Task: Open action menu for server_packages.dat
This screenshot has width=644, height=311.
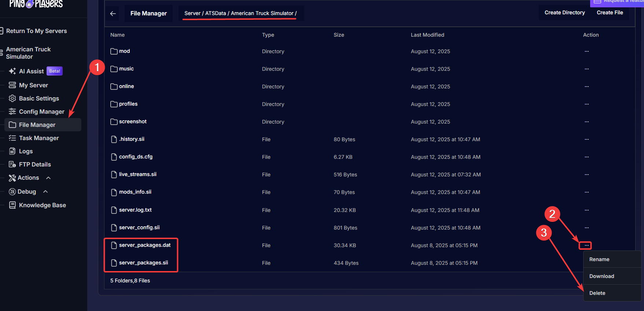Action: pos(587,245)
